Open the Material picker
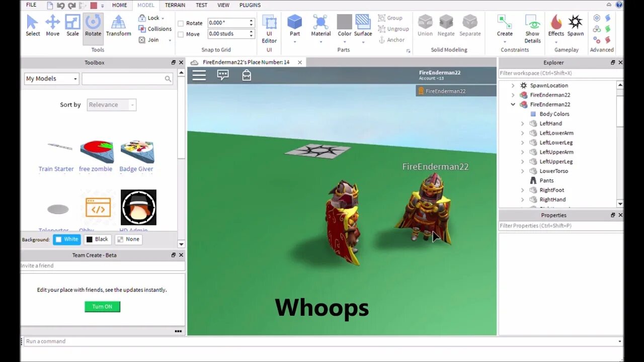 click(x=320, y=26)
